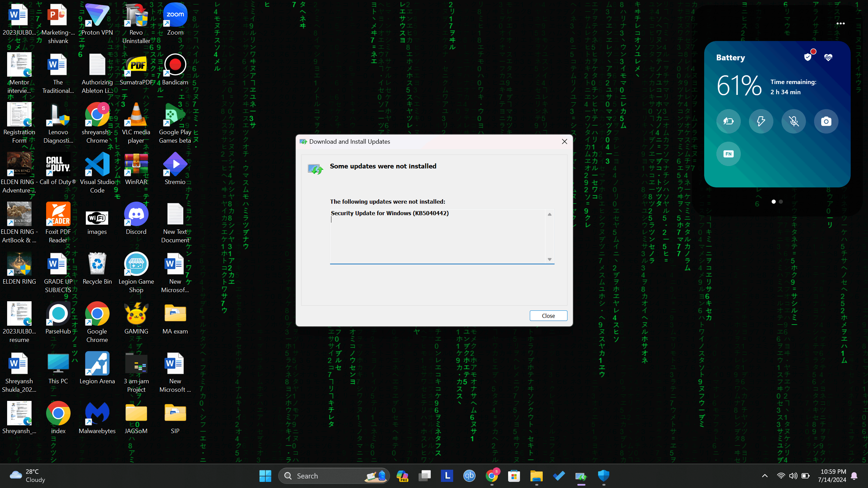
Task: Open Windows Security shield on taskbar
Action: (x=603, y=476)
